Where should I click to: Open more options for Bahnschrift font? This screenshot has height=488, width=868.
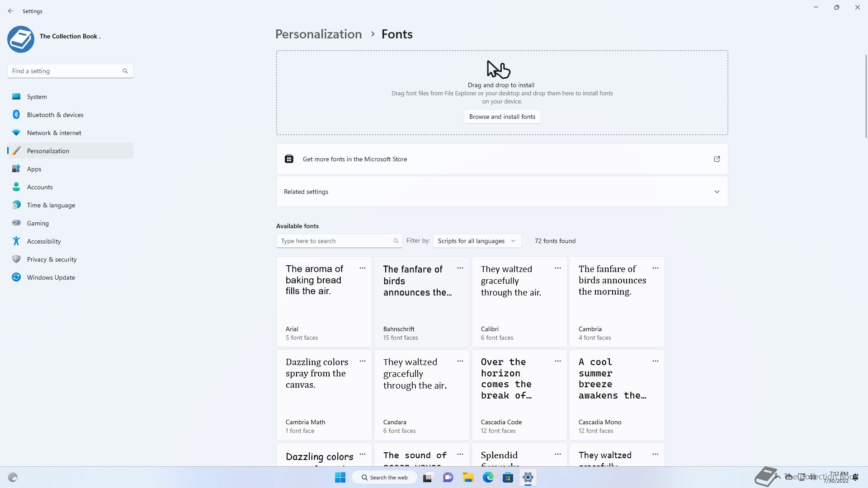(x=460, y=268)
